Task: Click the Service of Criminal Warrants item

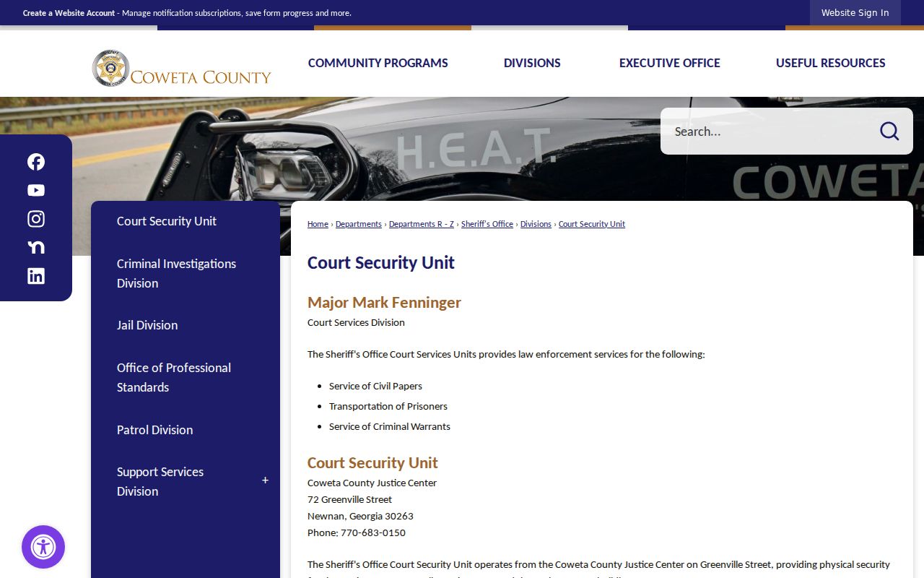Action: (x=390, y=426)
